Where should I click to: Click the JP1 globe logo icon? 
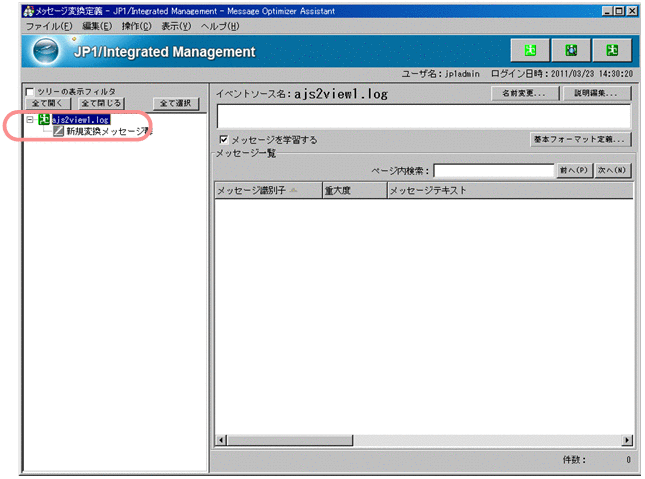(x=46, y=51)
